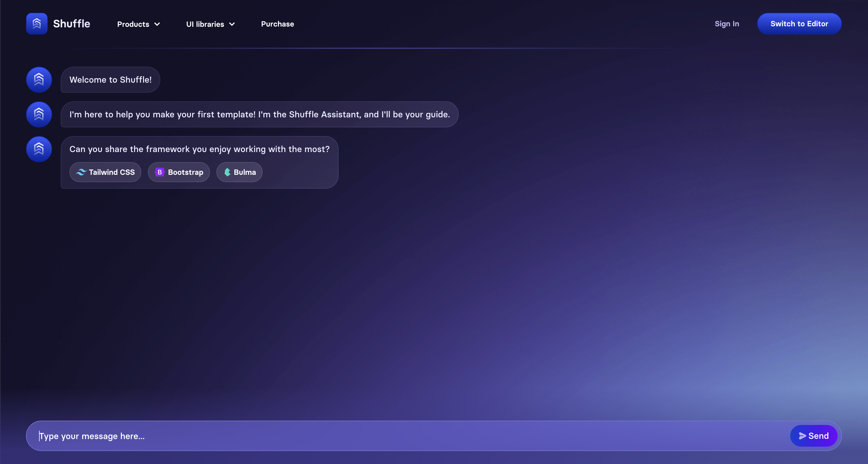Viewport: 868px width, 464px height.
Task: Click the avatar beside the Shuffle Assistant intro
Action: point(39,114)
